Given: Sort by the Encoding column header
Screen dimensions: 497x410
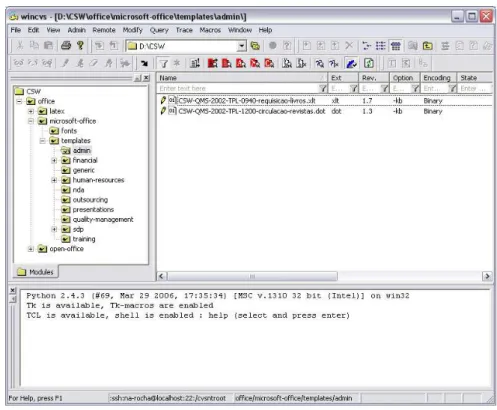Looking at the screenshot, I should point(439,78).
